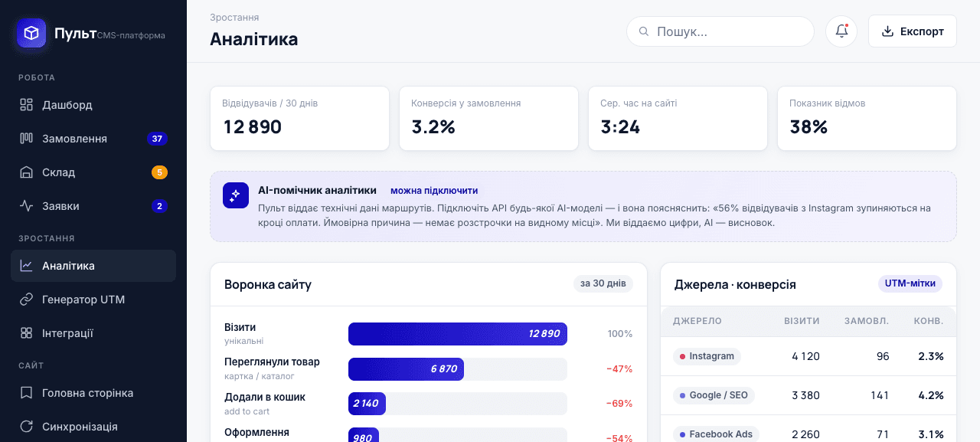The image size is (980, 442).
Task: Click the Інтеграції blocks icon
Action: [x=26, y=333]
